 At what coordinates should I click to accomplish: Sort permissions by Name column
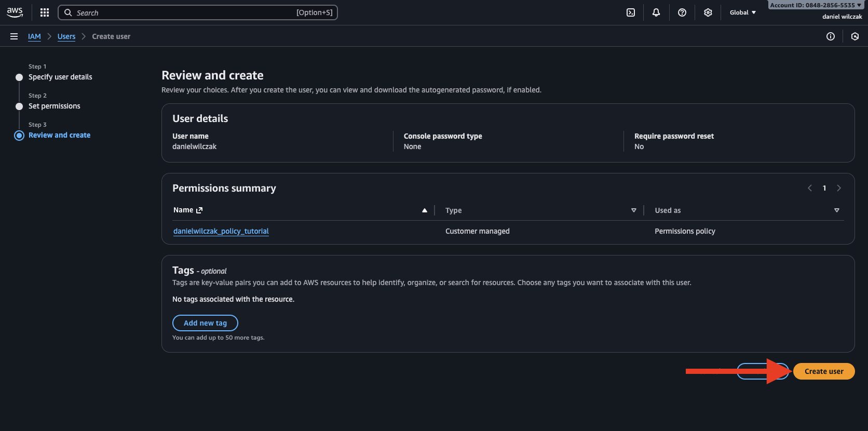(x=424, y=210)
